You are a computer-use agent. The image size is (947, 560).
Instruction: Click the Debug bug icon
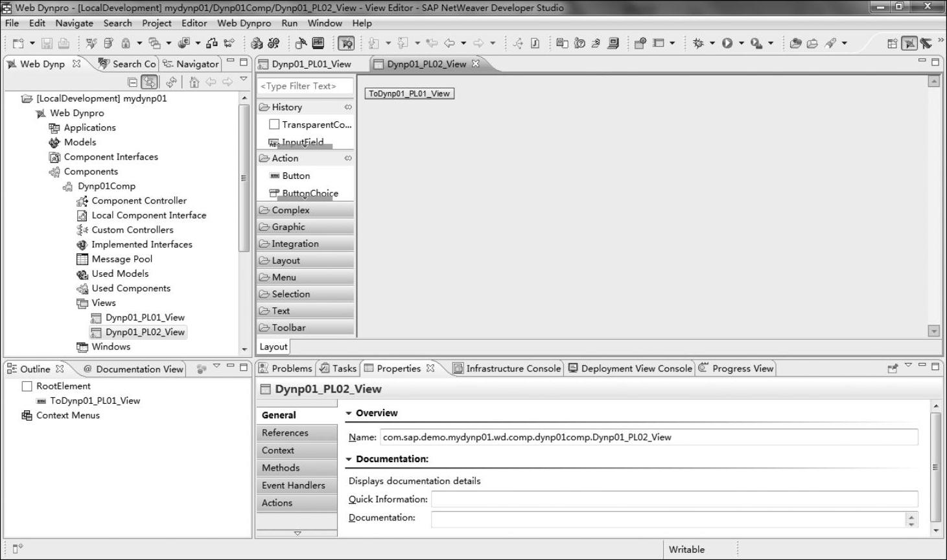click(698, 43)
